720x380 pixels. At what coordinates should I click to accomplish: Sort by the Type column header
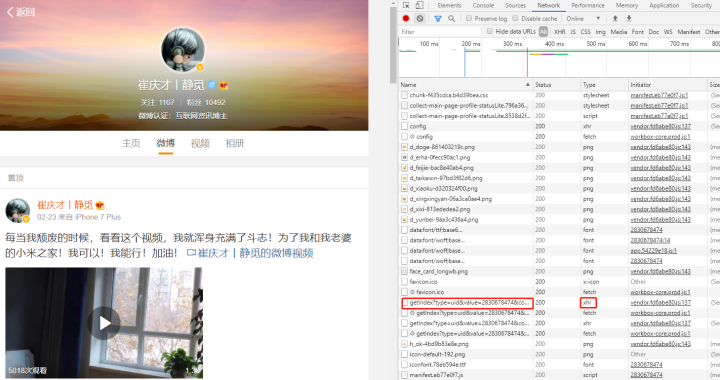point(604,85)
